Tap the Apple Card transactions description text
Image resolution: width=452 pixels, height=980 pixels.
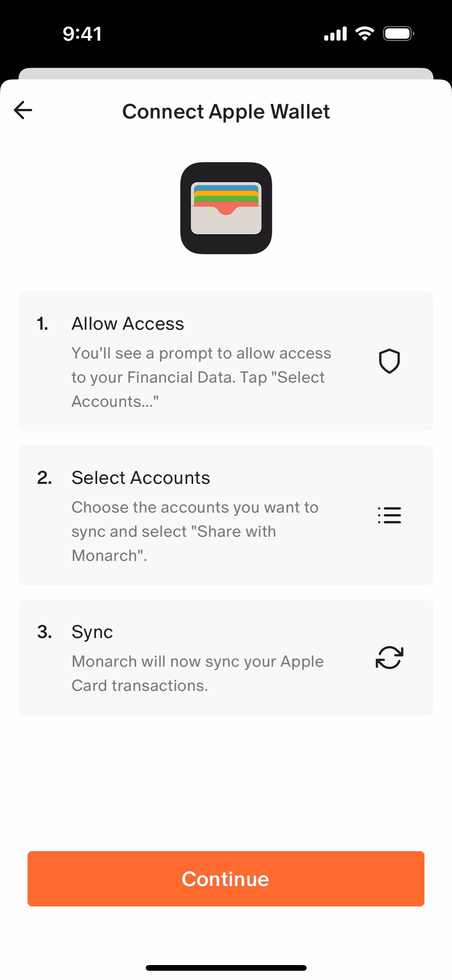pyautogui.click(x=197, y=673)
